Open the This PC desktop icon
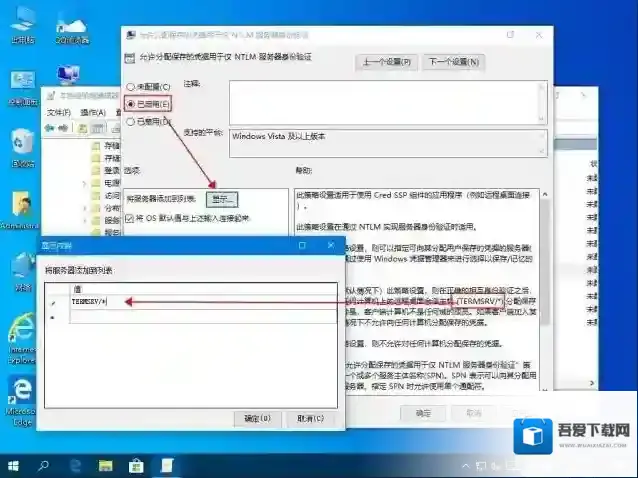The image size is (638, 478). (x=23, y=24)
